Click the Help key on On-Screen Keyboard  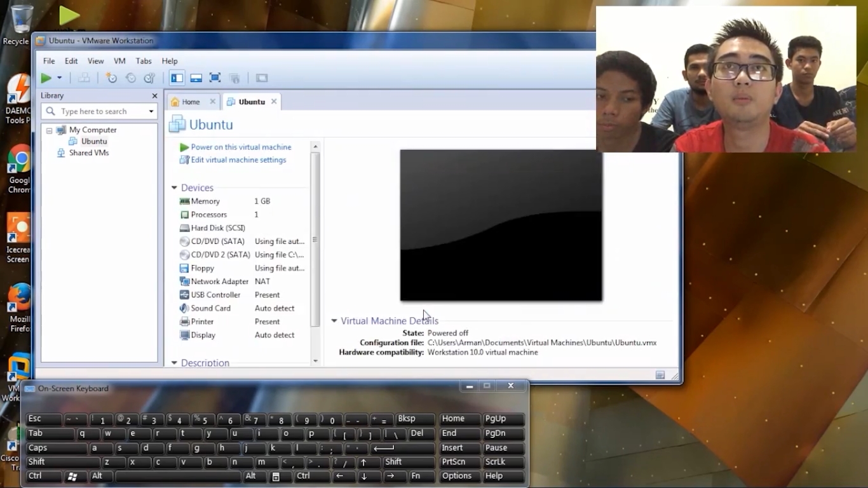click(x=503, y=476)
